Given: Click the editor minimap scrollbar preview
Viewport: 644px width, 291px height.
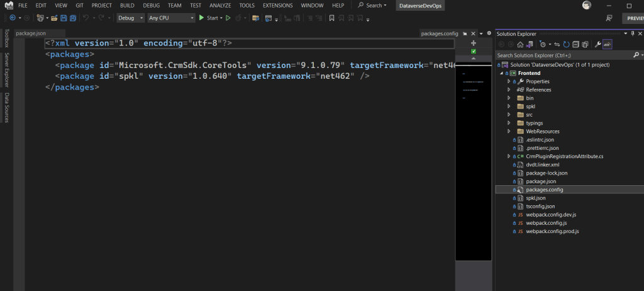Looking at the screenshot, I should [x=474, y=162].
